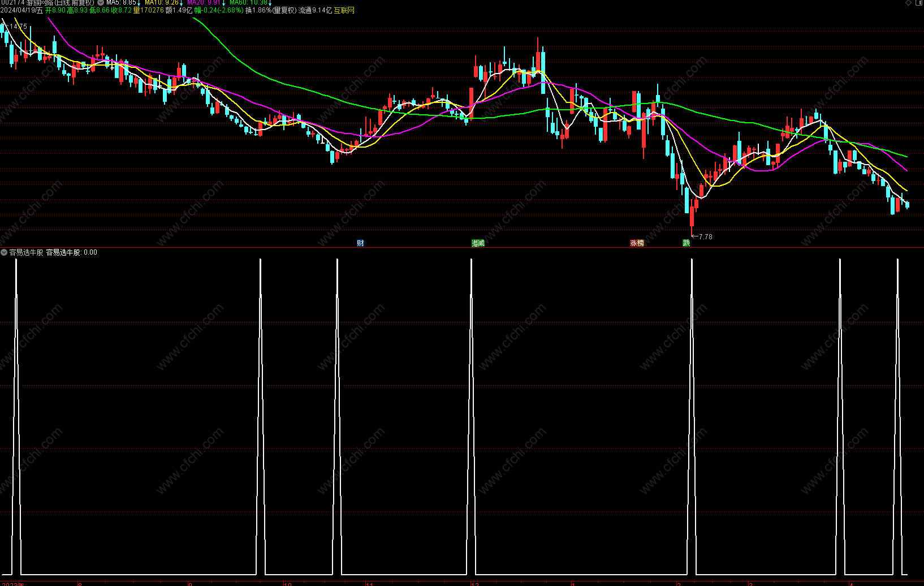Select the MA5: 8.85 label
This screenshot has width=924, height=586.
click(121, 2)
